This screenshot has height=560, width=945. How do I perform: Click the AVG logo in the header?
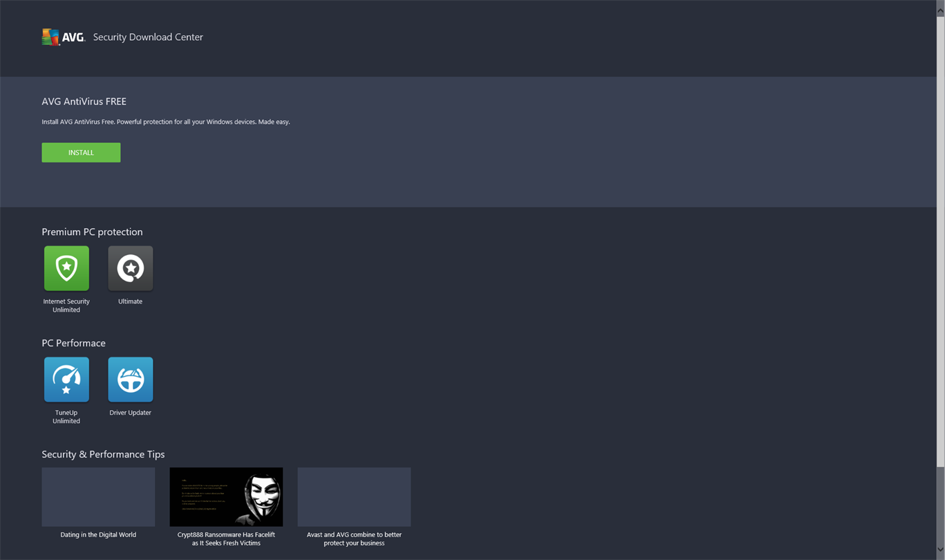tap(63, 37)
